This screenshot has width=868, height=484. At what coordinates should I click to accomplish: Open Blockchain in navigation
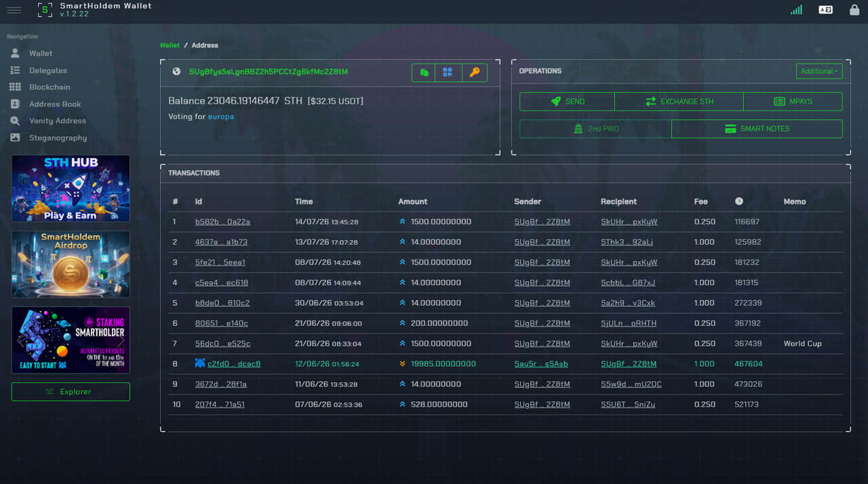(x=50, y=87)
